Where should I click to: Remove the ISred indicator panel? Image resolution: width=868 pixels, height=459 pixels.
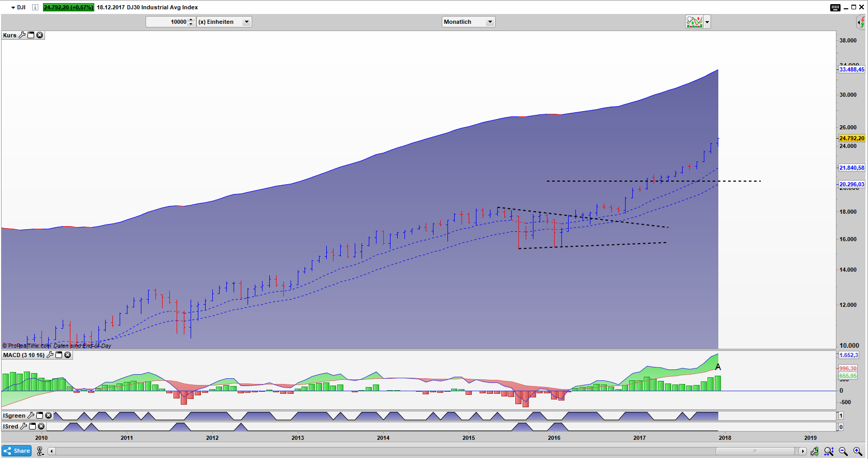(x=41, y=426)
